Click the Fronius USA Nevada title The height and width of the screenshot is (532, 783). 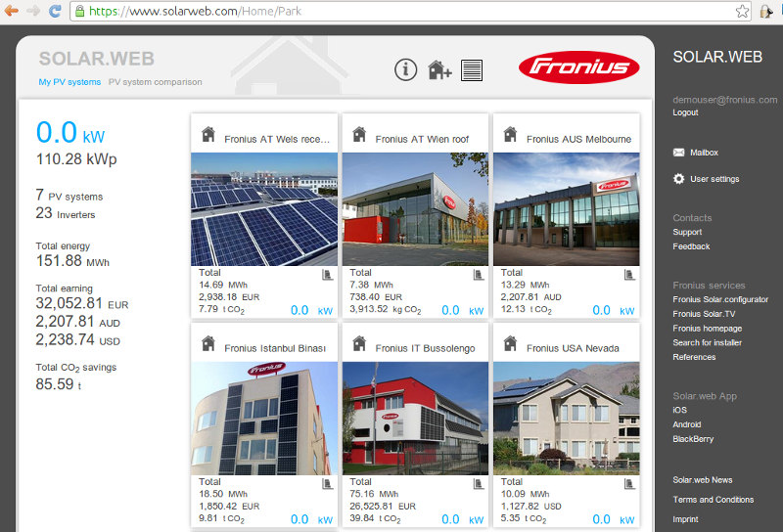[573, 348]
